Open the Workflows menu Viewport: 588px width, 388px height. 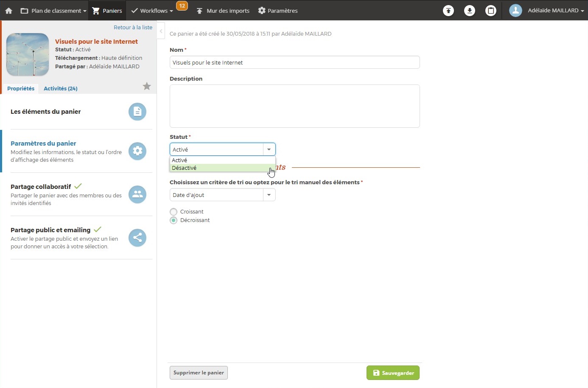point(152,11)
